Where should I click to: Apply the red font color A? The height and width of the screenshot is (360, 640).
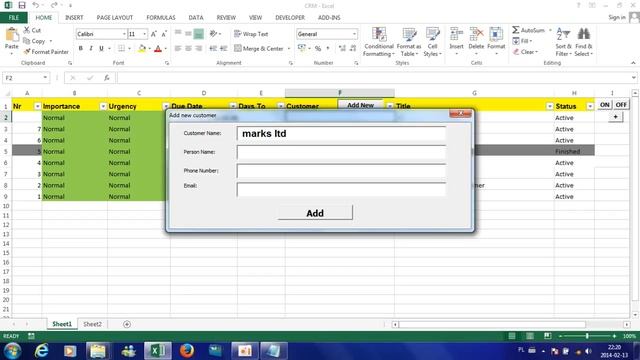click(158, 49)
